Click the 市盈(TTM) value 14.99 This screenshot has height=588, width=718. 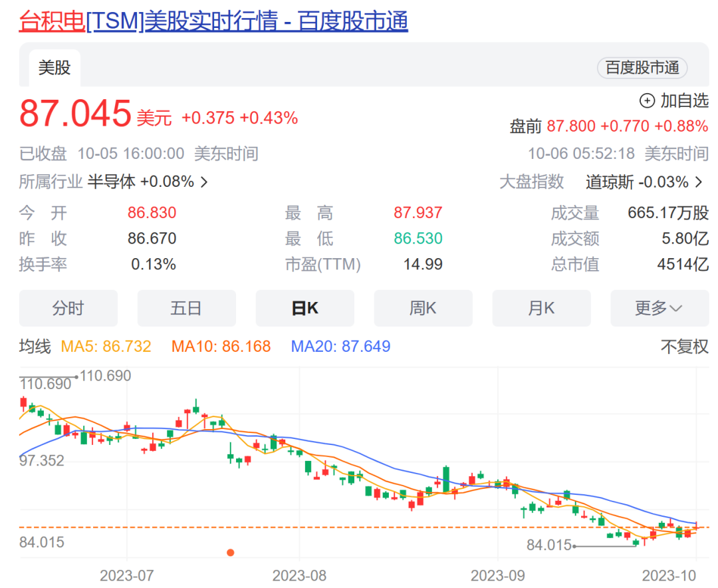coord(423,265)
